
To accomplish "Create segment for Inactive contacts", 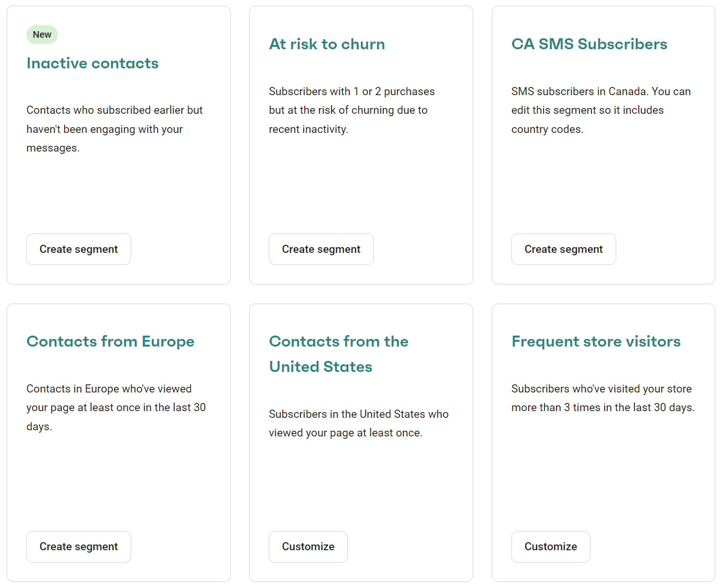I will 78,249.
